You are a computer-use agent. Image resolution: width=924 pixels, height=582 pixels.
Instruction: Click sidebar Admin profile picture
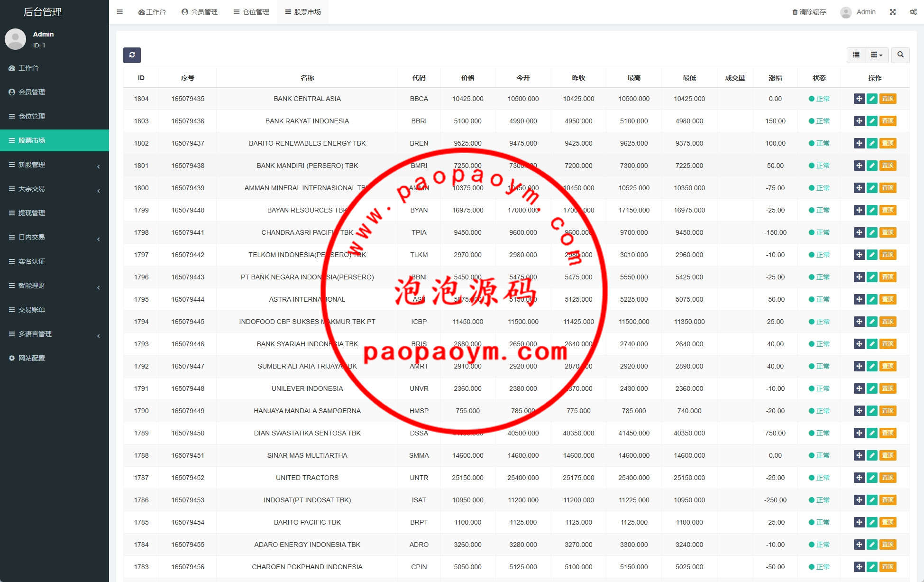click(x=15, y=39)
